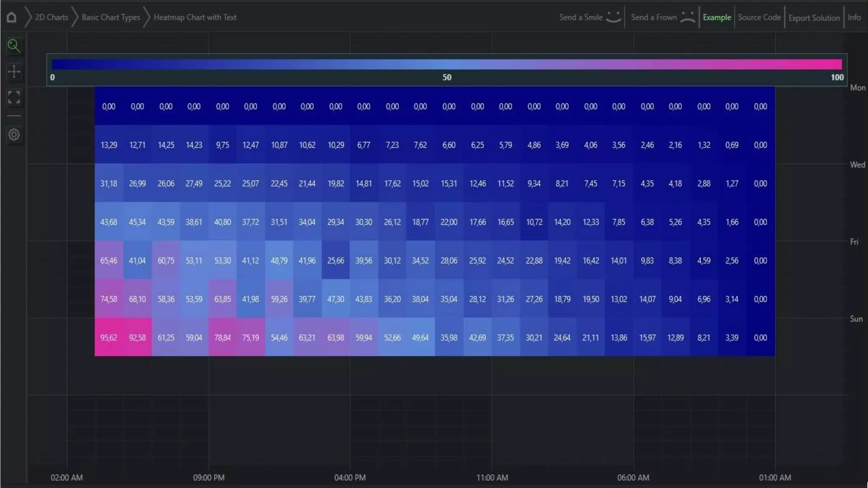868x488 pixels.
Task: Switch to the Example tab
Action: pos(717,17)
